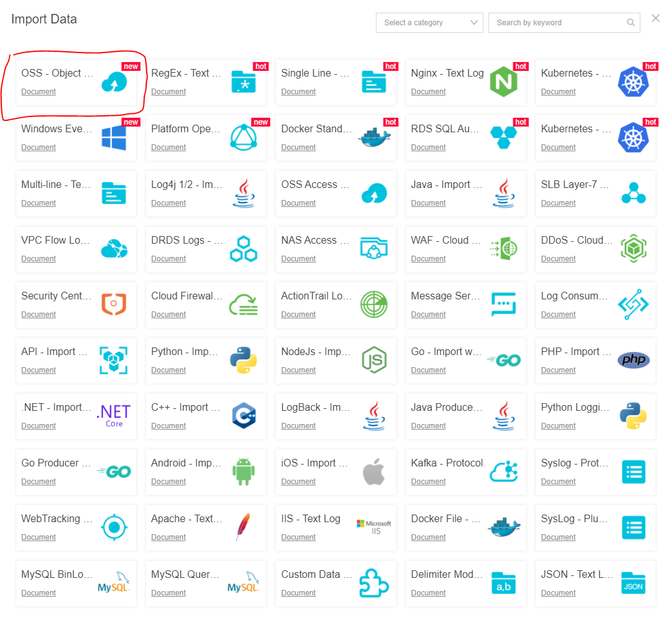
Task: Open Document link under OSS - Object
Action: point(39,92)
